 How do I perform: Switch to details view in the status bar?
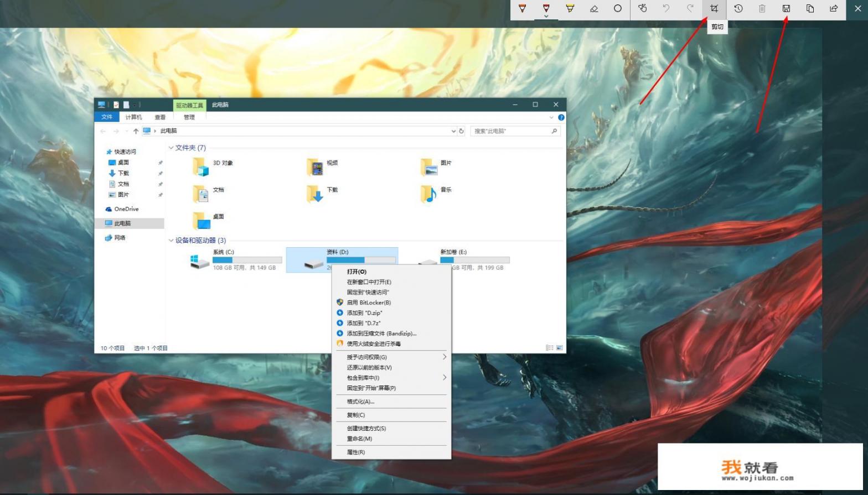(x=549, y=348)
